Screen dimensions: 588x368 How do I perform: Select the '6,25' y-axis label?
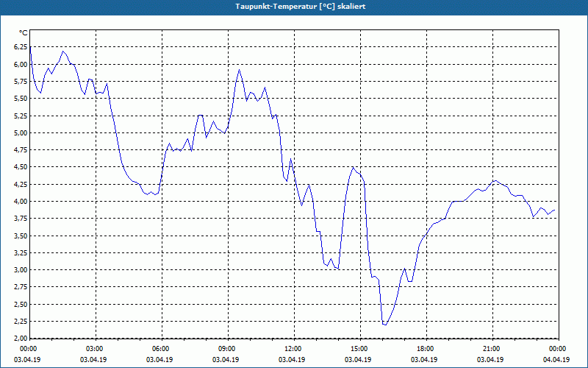pyautogui.click(x=21, y=47)
